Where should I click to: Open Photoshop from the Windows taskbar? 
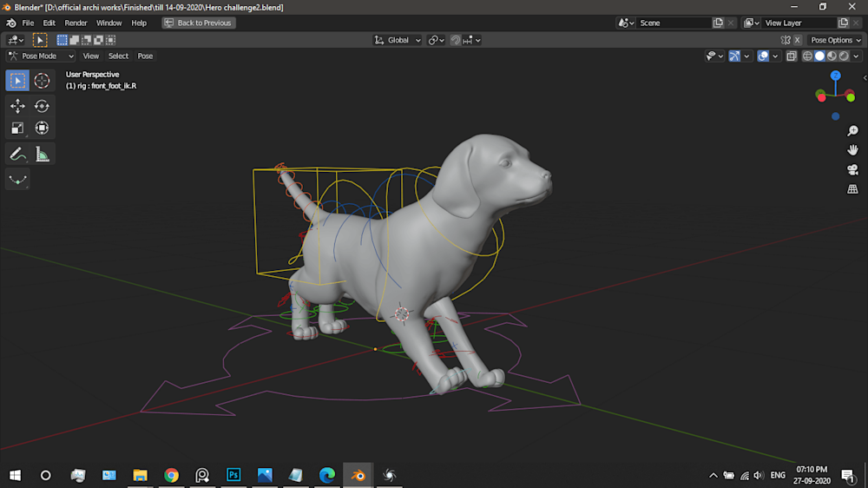point(233,475)
